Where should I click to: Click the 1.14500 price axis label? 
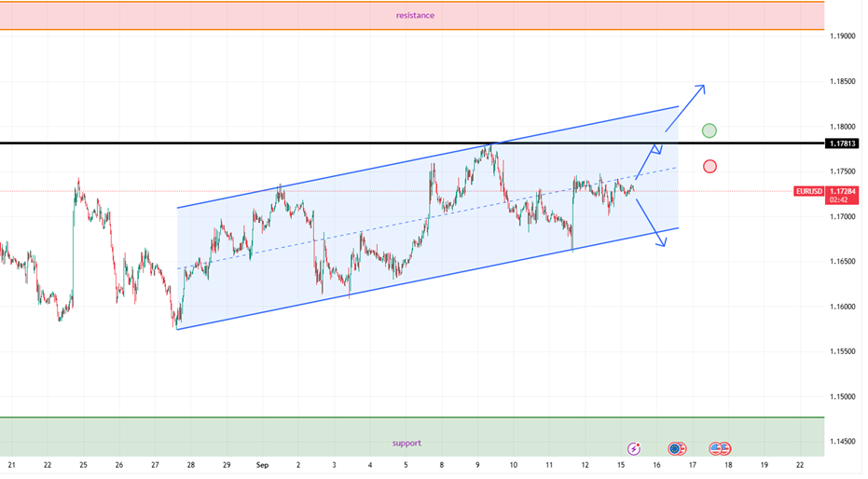coord(842,442)
